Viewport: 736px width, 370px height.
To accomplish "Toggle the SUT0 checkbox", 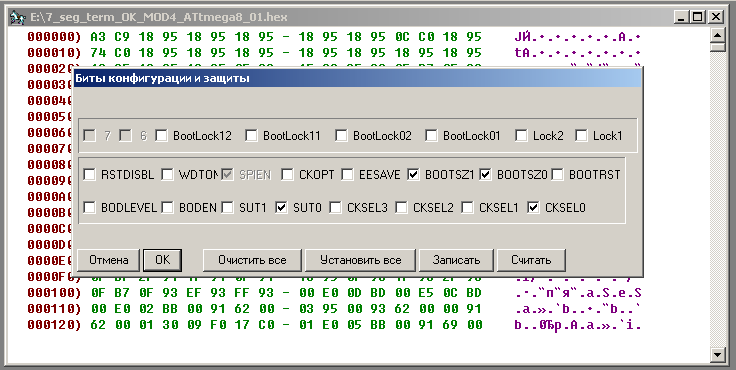I will coord(281,208).
